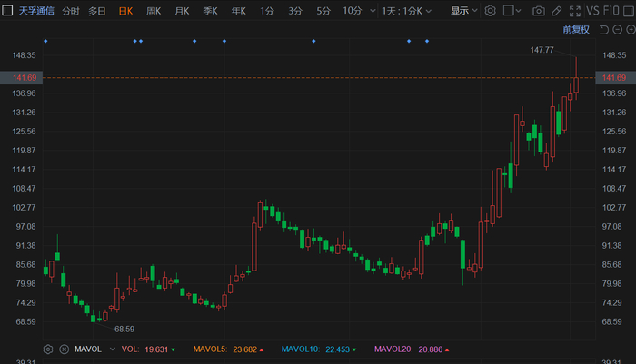Expand the MAVOL indicator dropdown chevron
This screenshot has height=364, width=636.
113,349
